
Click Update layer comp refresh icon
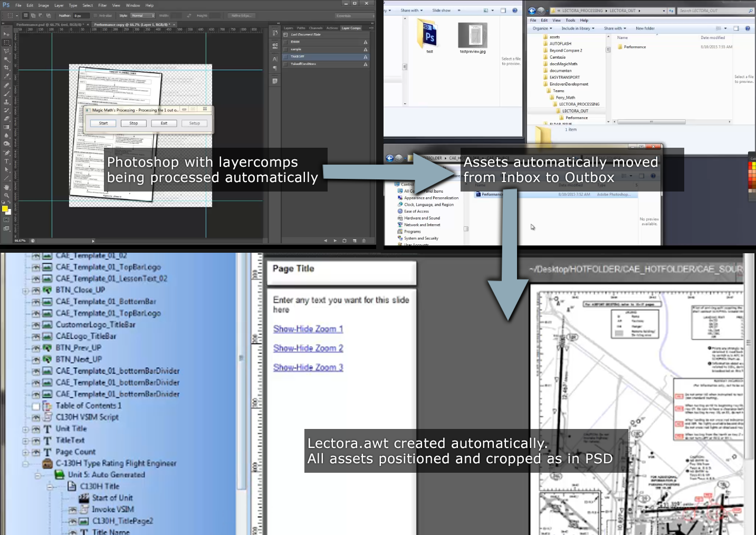click(x=344, y=241)
